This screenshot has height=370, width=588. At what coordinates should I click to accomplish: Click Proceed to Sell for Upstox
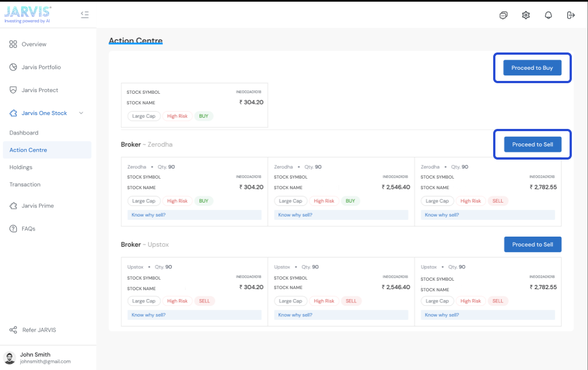click(533, 244)
